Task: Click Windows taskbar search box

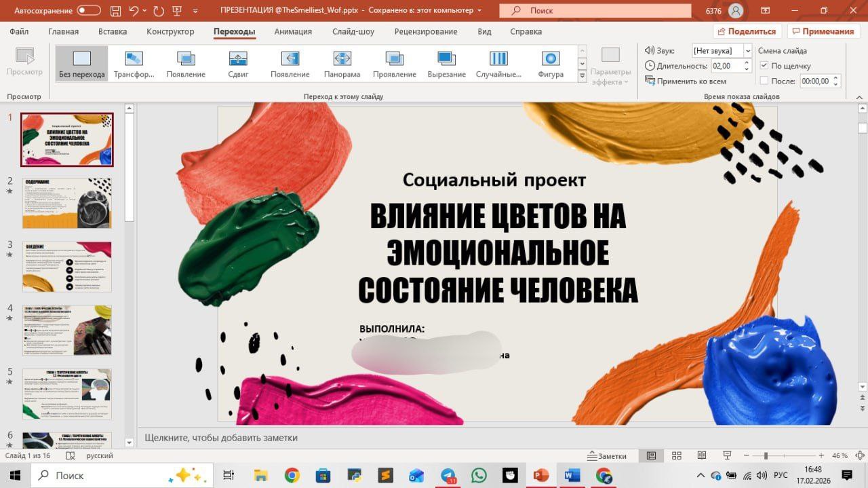Action: (123, 475)
